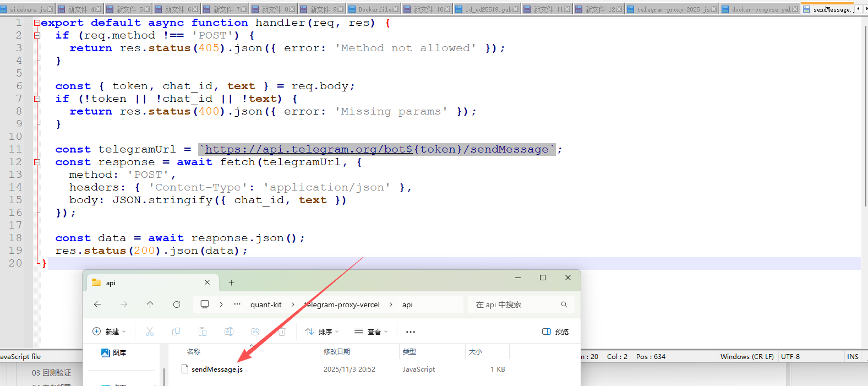Click the search magnifier icon in Explorer
Screen dimensions: 868x386
[564, 305]
